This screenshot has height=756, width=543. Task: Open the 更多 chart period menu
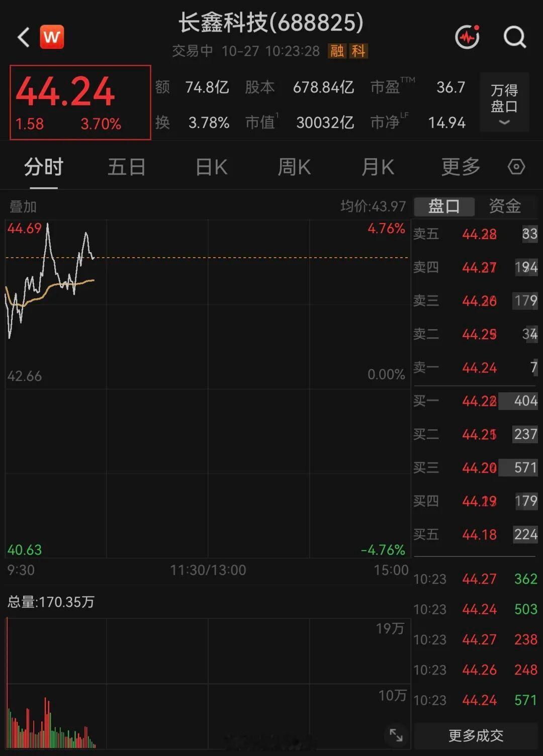[x=461, y=167]
